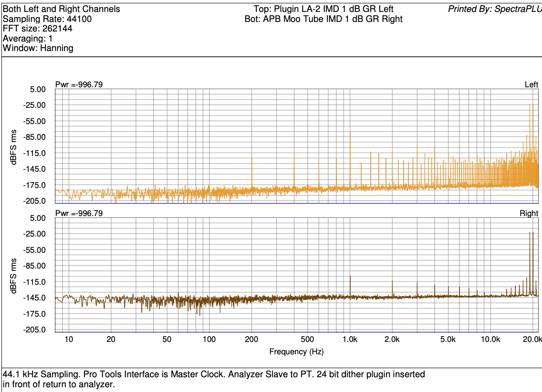
Task: Click the 'Pwr' readout above the Left plot
Action: pos(79,85)
